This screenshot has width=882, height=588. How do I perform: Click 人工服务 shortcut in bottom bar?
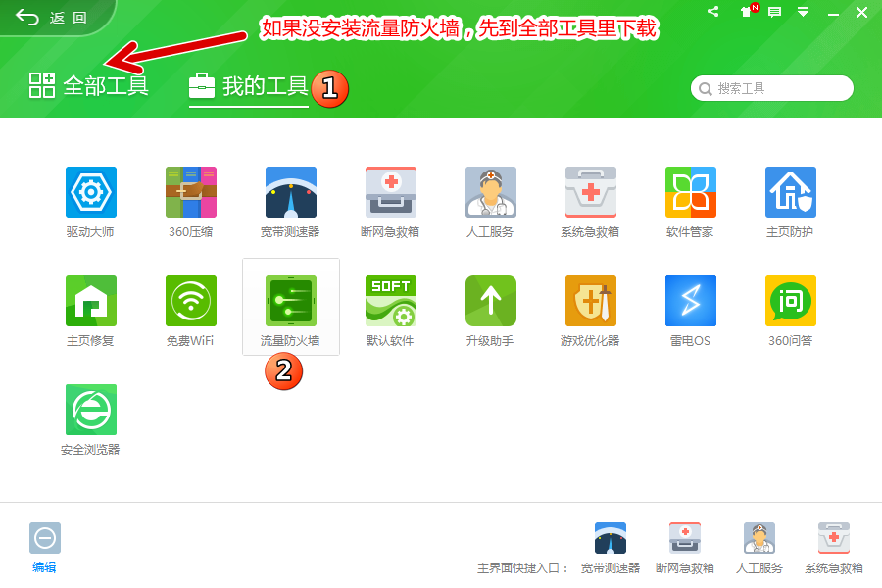click(x=759, y=538)
